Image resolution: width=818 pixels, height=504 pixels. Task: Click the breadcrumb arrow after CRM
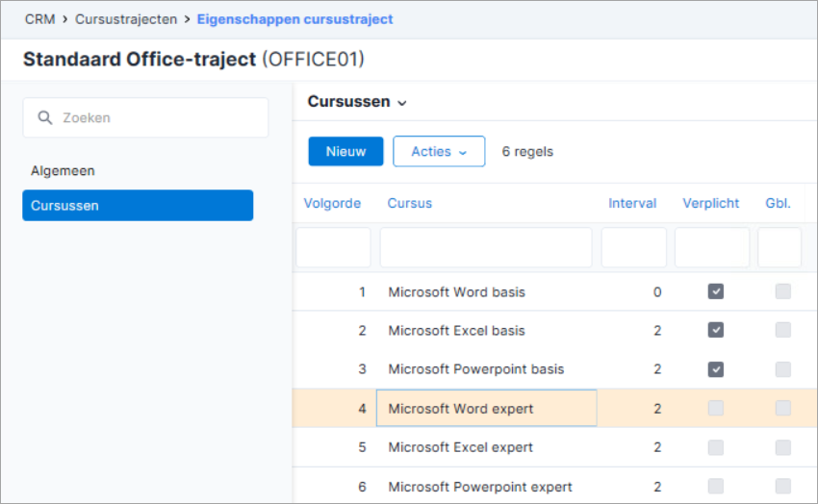pyautogui.click(x=65, y=19)
